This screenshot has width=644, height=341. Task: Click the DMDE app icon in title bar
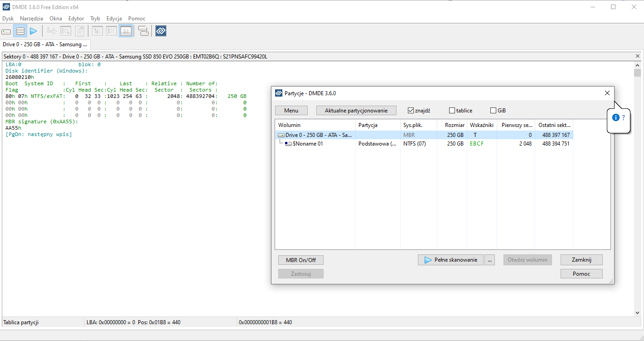[6, 7]
